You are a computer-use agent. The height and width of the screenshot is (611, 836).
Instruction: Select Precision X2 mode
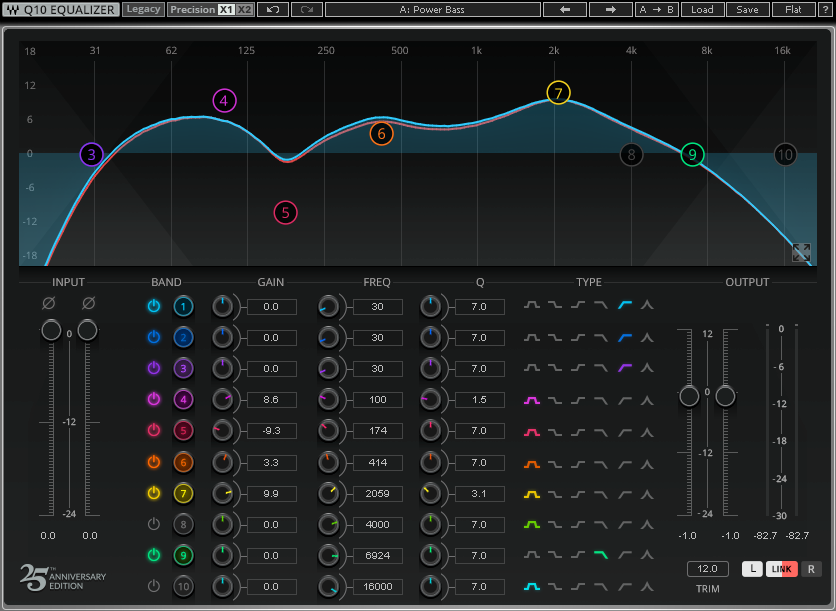[x=244, y=10]
